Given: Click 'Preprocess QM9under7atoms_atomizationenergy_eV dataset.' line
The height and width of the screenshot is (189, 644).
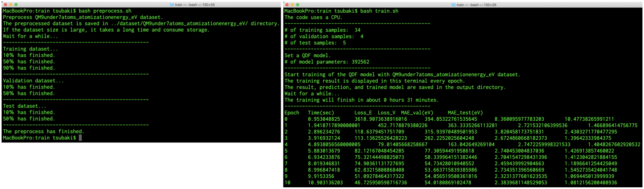Looking at the screenshot, I should (83, 17).
